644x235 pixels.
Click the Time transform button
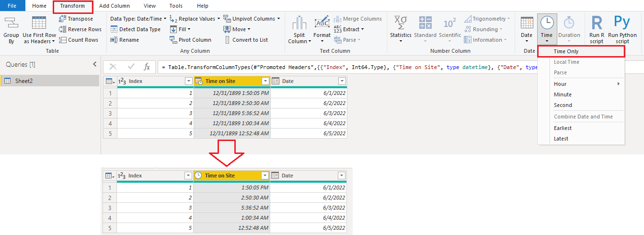(547, 29)
